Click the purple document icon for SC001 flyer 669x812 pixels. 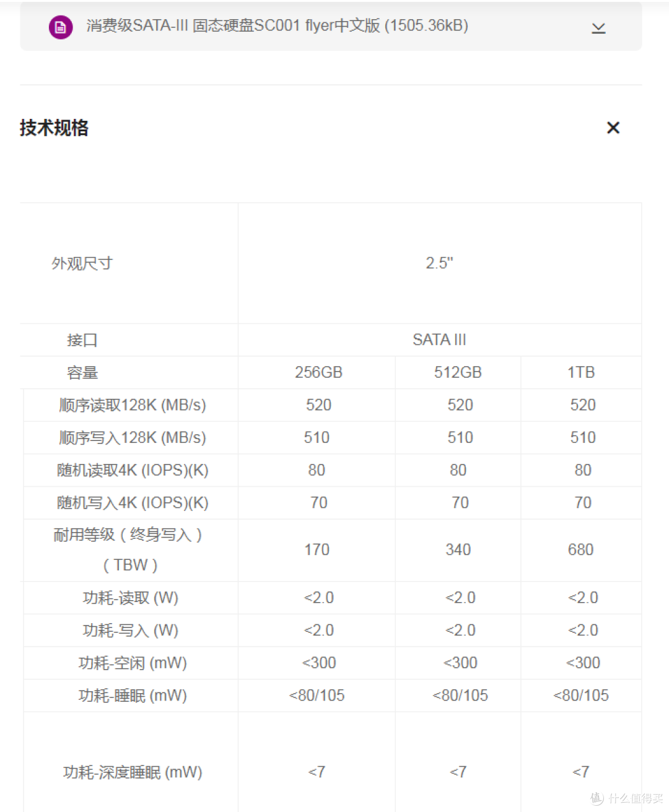click(61, 27)
